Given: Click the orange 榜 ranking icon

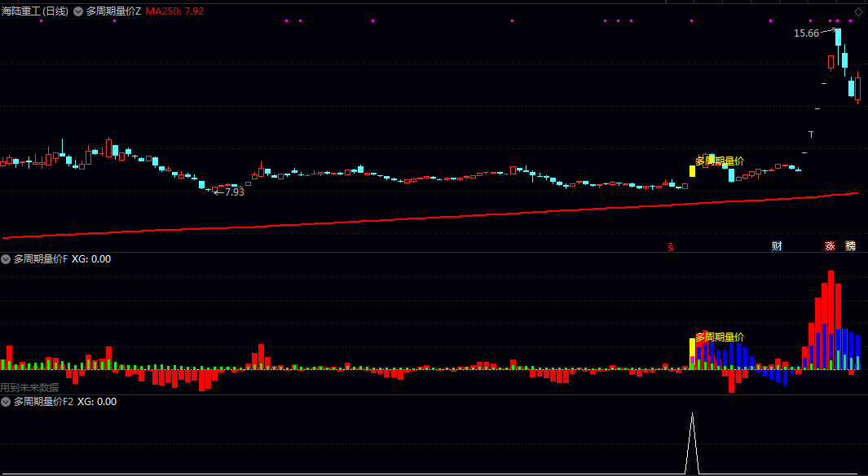Looking at the screenshot, I should pos(850,246).
